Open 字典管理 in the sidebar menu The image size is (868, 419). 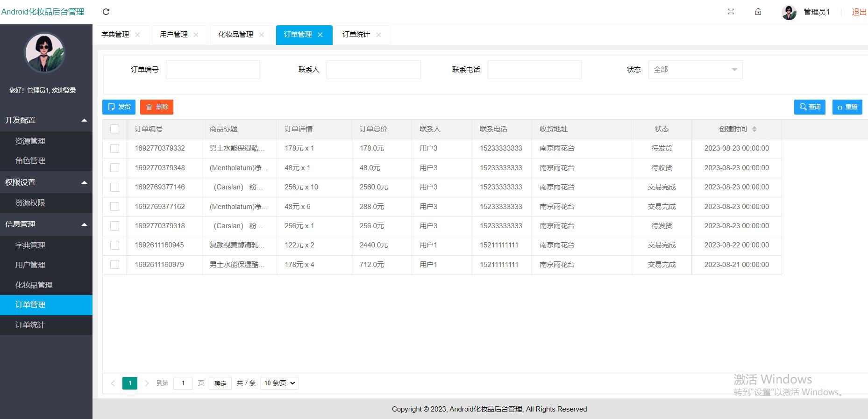[x=46, y=246]
